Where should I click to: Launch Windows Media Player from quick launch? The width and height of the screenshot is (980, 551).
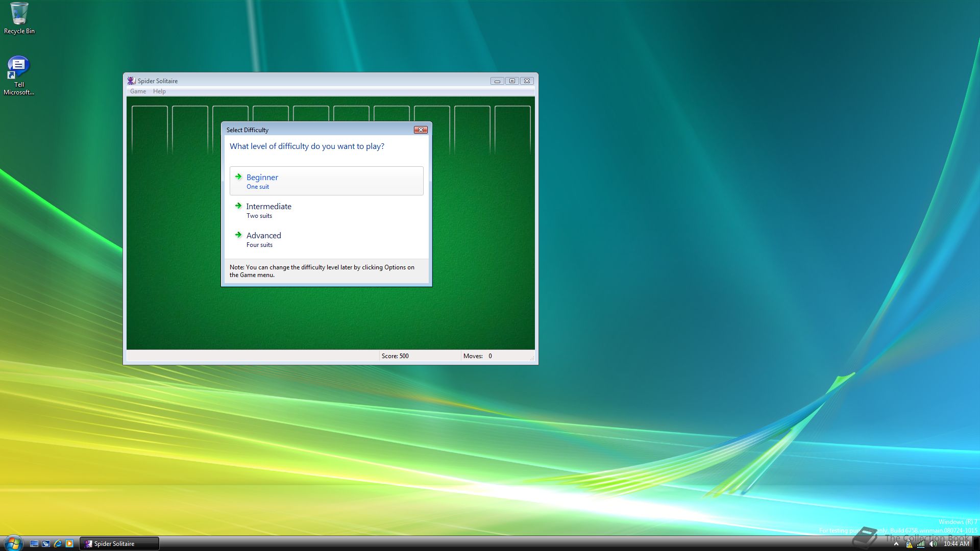click(x=69, y=544)
